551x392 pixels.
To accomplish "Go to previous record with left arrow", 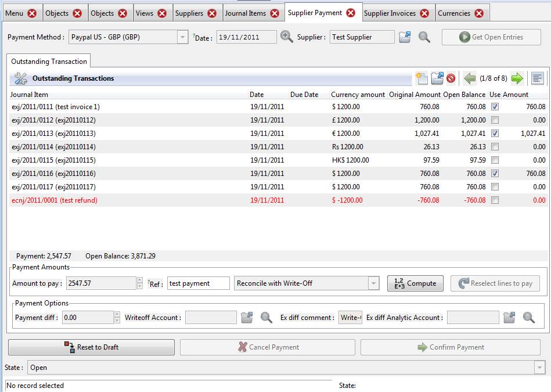I will coord(470,78).
